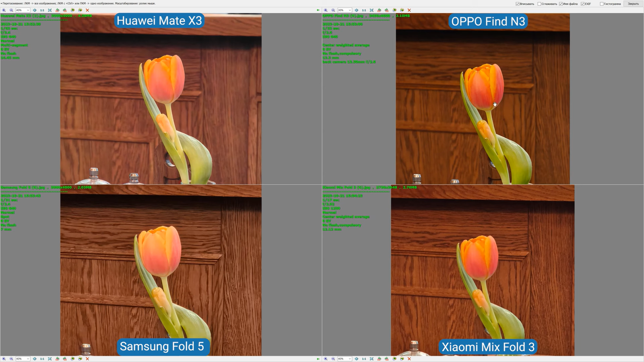This screenshot has height=362, width=644.
Task: Click the file name Xiaomi Mix Fold 3 (6).jpg
Action: [x=347, y=187]
